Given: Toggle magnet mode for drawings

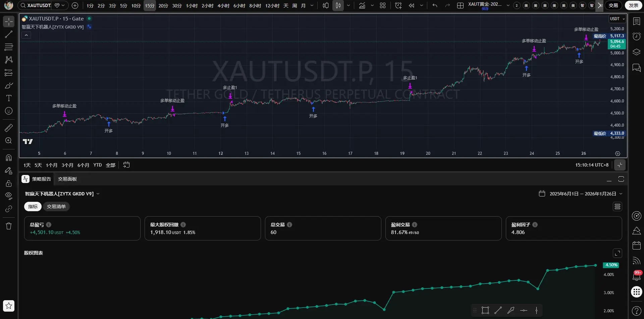Looking at the screenshot, I should coord(9,158).
